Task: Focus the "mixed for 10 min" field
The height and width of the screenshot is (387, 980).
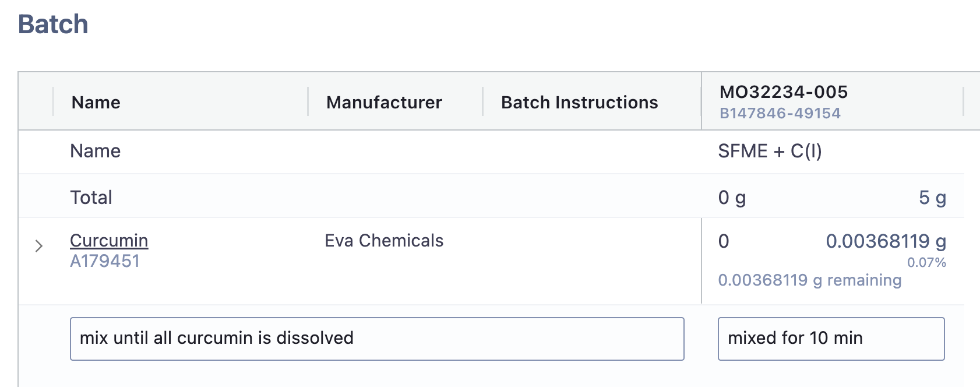Action: (x=830, y=339)
